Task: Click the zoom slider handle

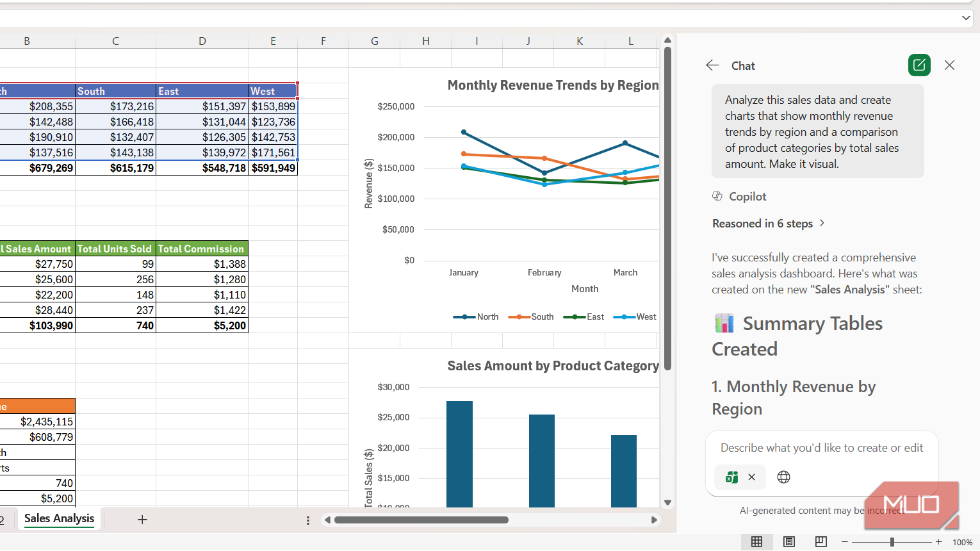Action: click(892, 542)
